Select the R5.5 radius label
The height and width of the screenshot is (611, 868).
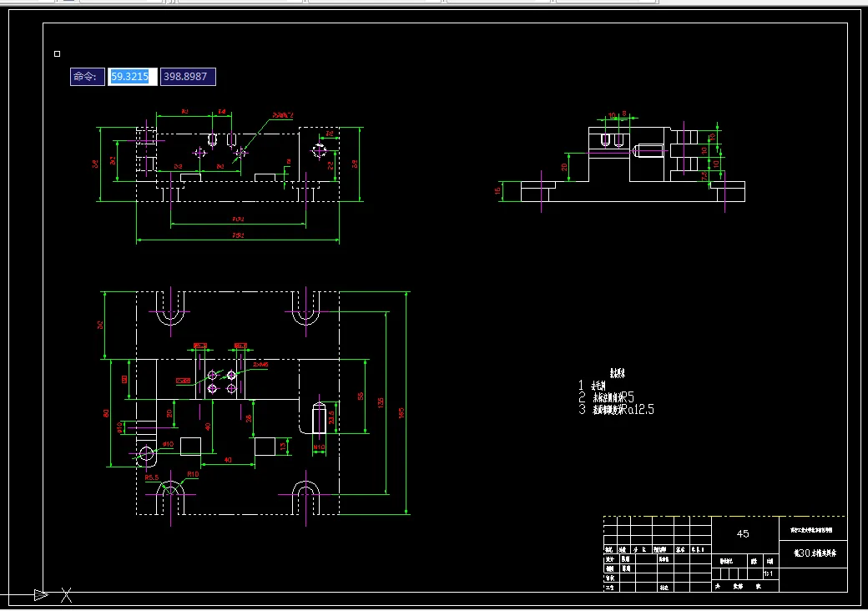(152, 477)
